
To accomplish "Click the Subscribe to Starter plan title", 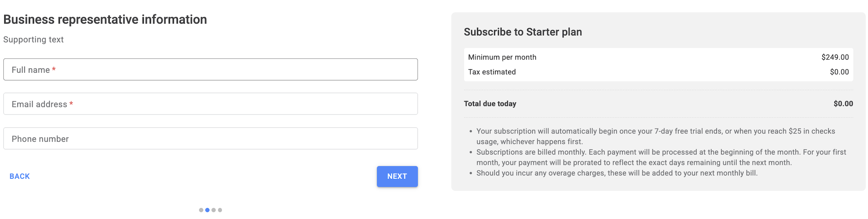I will [522, 32].
